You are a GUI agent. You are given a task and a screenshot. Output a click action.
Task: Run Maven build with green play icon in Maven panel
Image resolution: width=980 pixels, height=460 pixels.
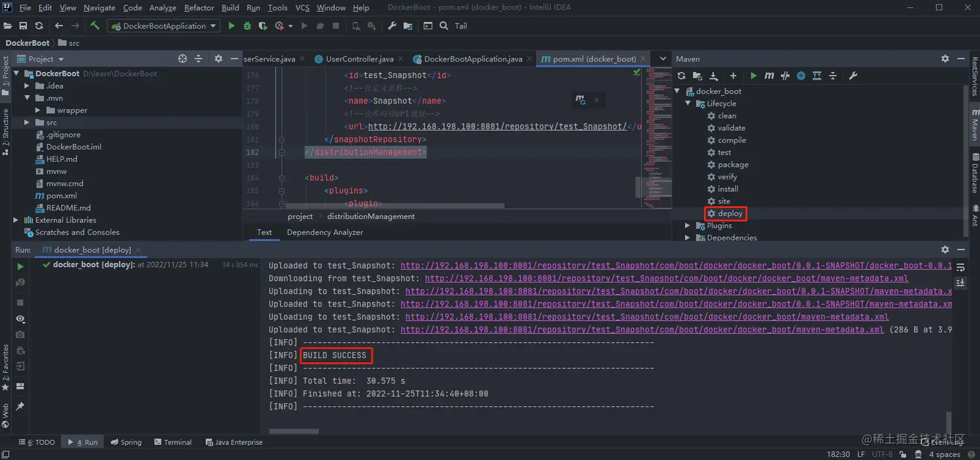pyautogui.click(x=753, y=76)
